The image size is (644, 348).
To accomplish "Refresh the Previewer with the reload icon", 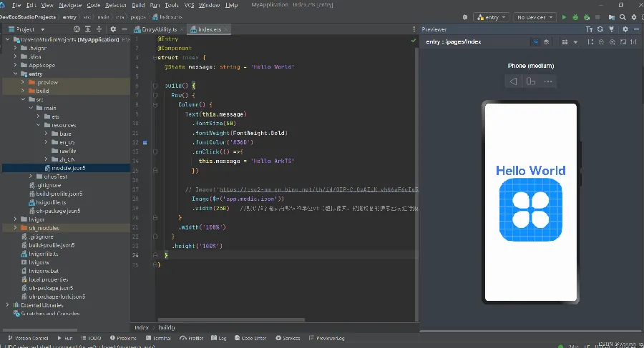I will click(600, 29).
